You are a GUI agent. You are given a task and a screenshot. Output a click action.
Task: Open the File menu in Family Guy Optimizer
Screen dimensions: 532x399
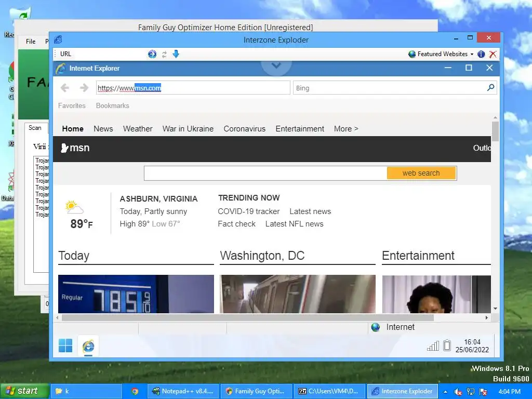[31, 42]
